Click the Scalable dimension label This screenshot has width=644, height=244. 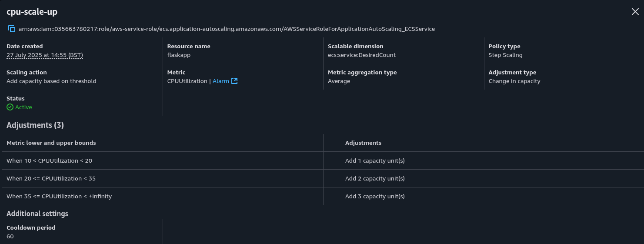point(356,46)
